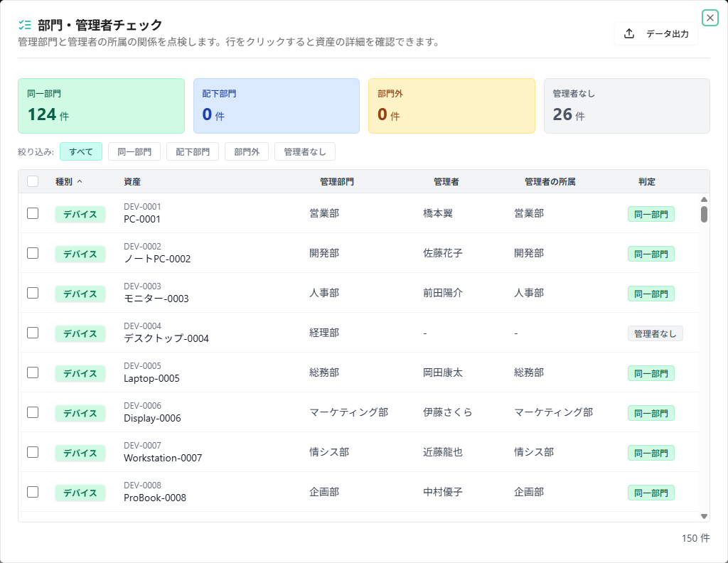Click the sort arrow next to 種別
This screenshot has width=728, height=563.
tap(80, 181)
